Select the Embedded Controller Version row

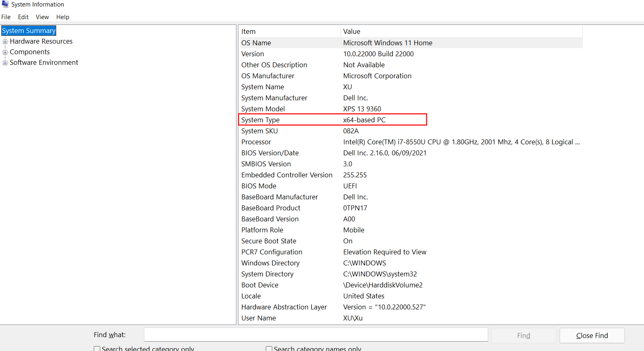tap(411, 175)
